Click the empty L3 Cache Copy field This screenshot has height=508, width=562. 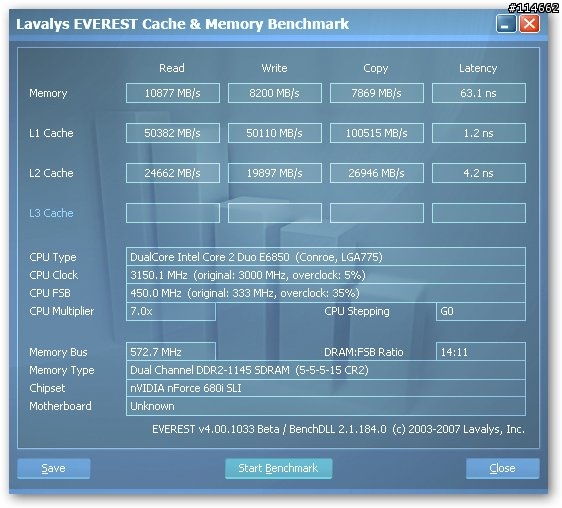pos(377,213)
